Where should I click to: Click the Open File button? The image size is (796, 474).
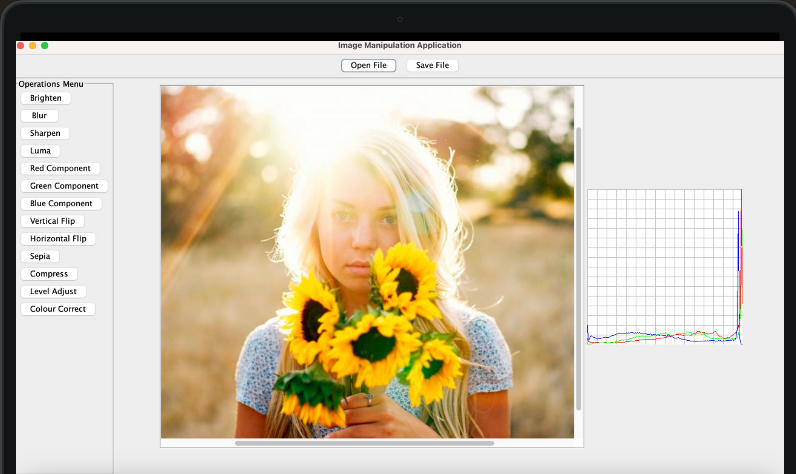[369, 65]
